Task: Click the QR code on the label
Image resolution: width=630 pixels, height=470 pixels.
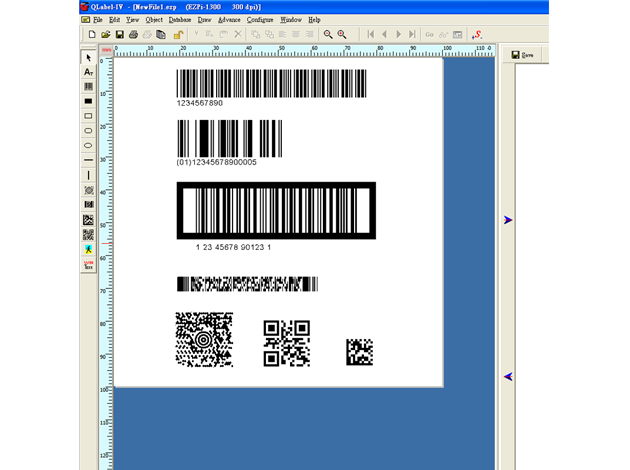Action: click(286, 343)
